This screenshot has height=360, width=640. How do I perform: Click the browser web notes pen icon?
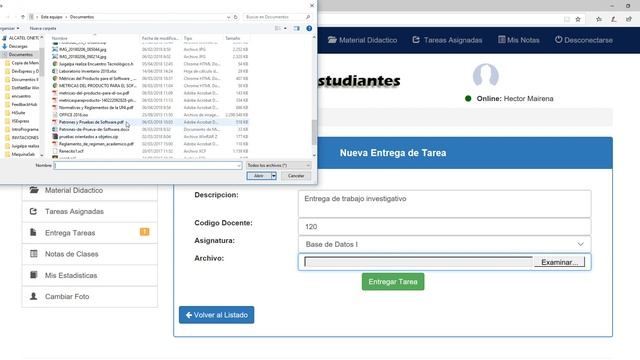(613, 19)
